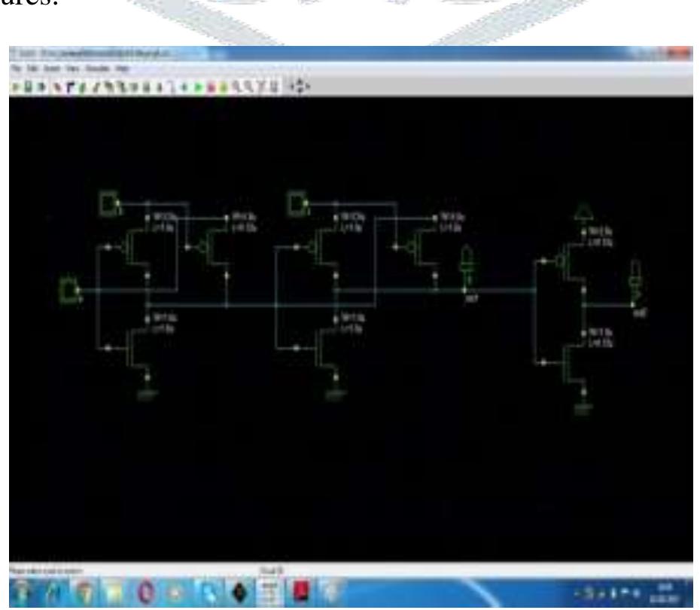700x610 pixels.
Task: Open the View menu
Action: [x=72, y=69]
